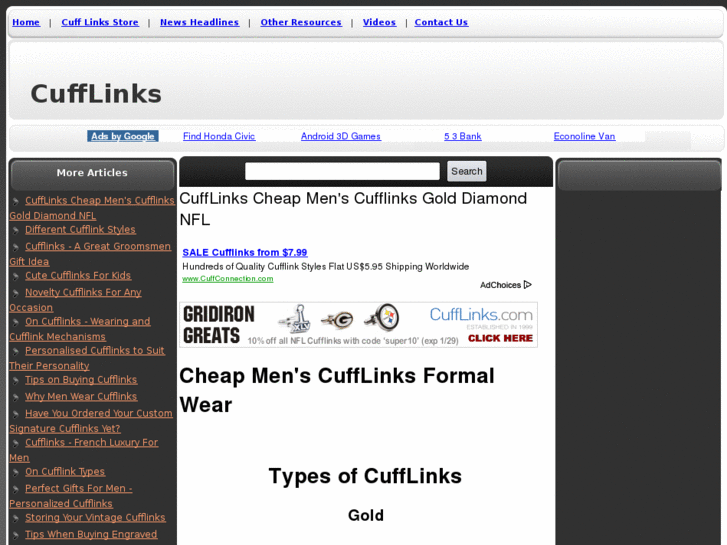Click the Cheap Men's CuffLinks Formal Wear heading
This screenshot has width=727, height=545.
[337, 390]
